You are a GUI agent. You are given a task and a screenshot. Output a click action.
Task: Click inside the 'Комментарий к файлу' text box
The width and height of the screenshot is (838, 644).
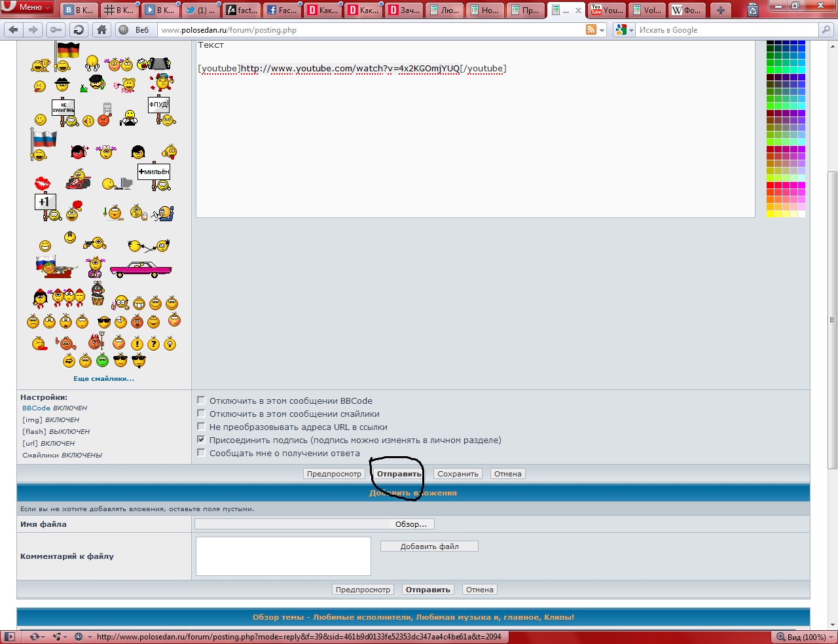point(283,556)
